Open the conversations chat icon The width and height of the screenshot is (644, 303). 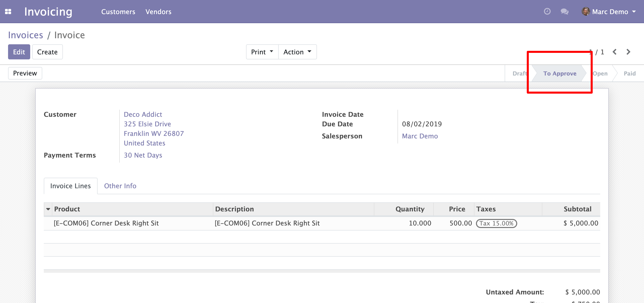[x=565, y=12]
